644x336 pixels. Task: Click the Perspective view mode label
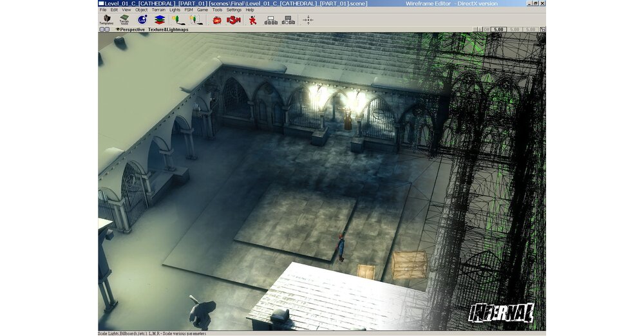[x=132, y=30]
